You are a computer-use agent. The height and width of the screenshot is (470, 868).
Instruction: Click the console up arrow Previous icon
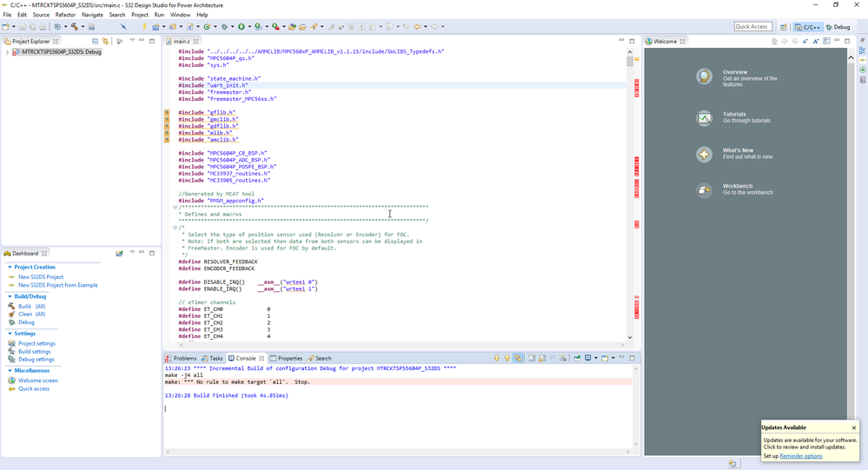click(x=507, y=358)
